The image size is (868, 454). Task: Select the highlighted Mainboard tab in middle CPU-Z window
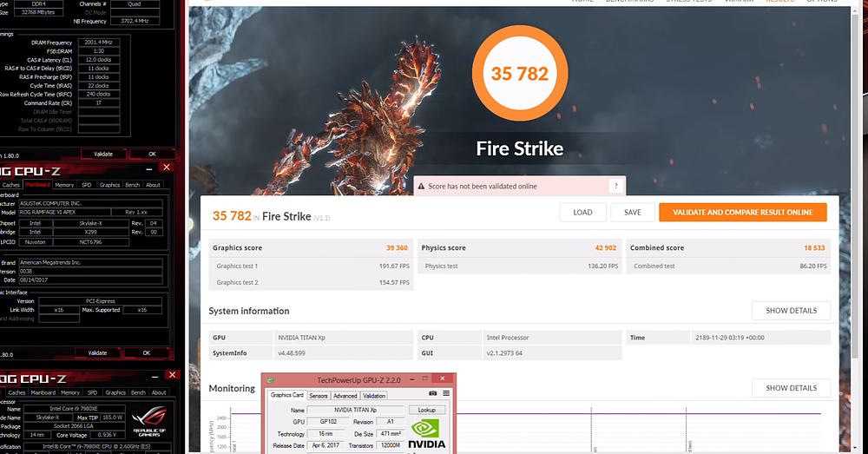[x=37, y=185]
